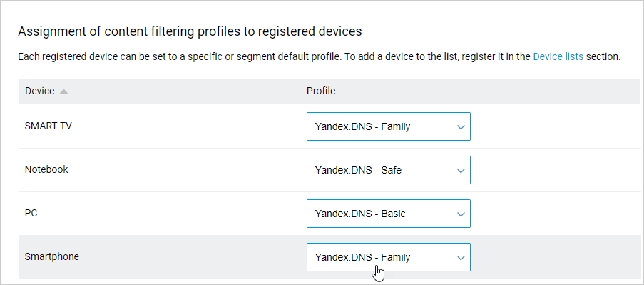Sort table by Device column header
Screen dimensions: 644x285
[x=40, y=91]
